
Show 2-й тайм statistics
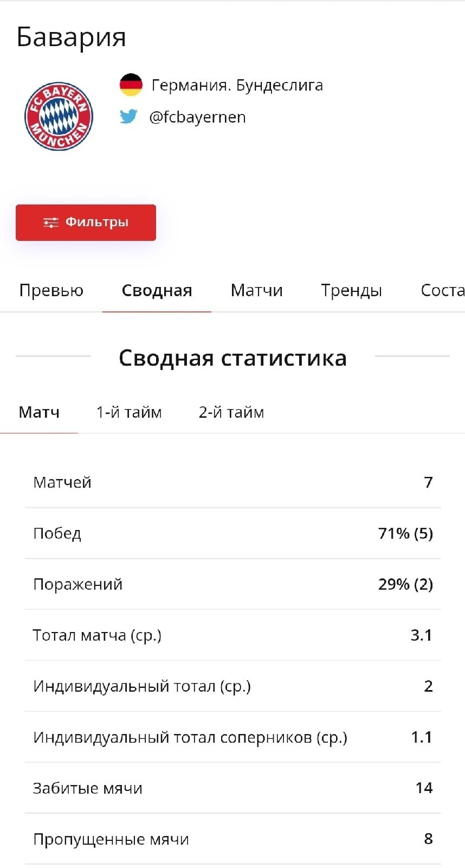[231, 412]
